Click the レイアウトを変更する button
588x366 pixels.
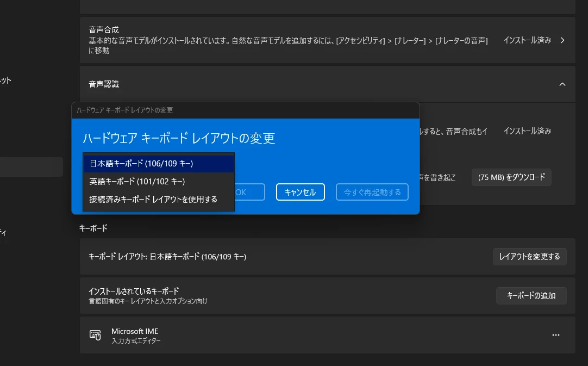click(529, 256)
